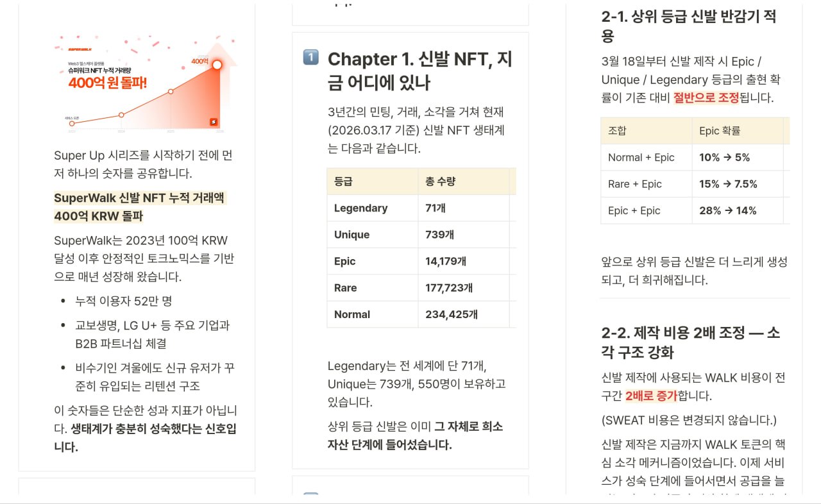The image size is (821, 504).
Task: Open the 400억 원 돌파 banner image
Action: click(x=146, y=83)
